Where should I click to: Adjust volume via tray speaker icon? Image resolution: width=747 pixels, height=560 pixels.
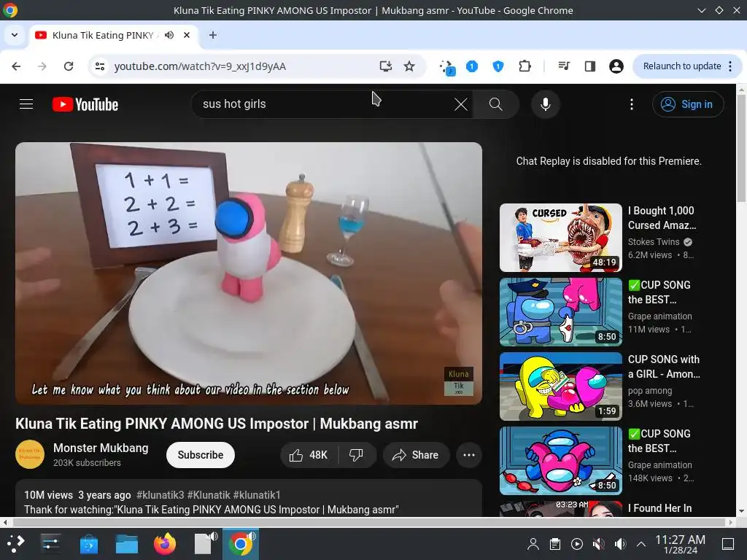coord(620,544)
